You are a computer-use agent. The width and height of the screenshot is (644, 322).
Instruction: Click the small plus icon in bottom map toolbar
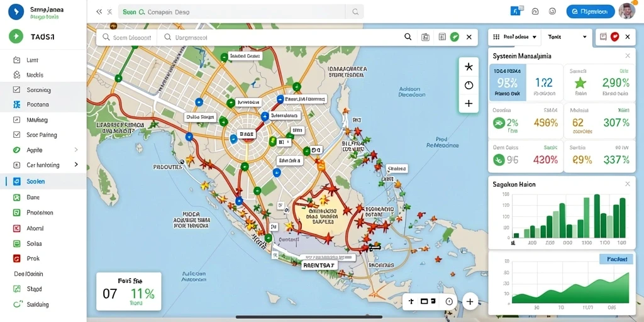(x=411, y=301)
